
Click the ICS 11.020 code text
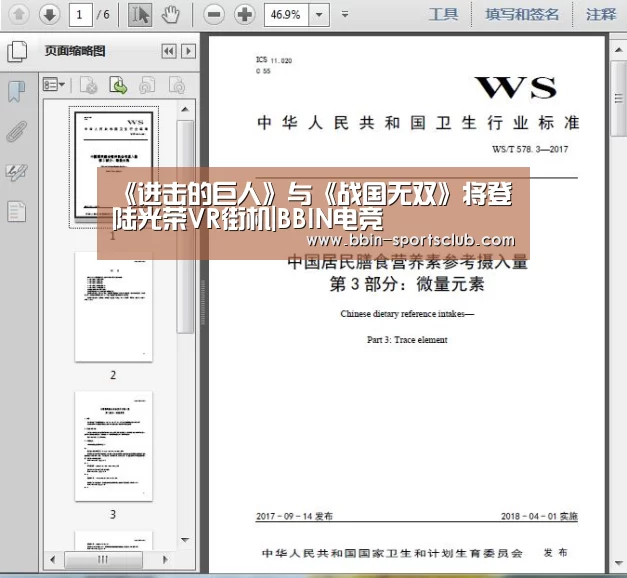[x=274, y=60]
